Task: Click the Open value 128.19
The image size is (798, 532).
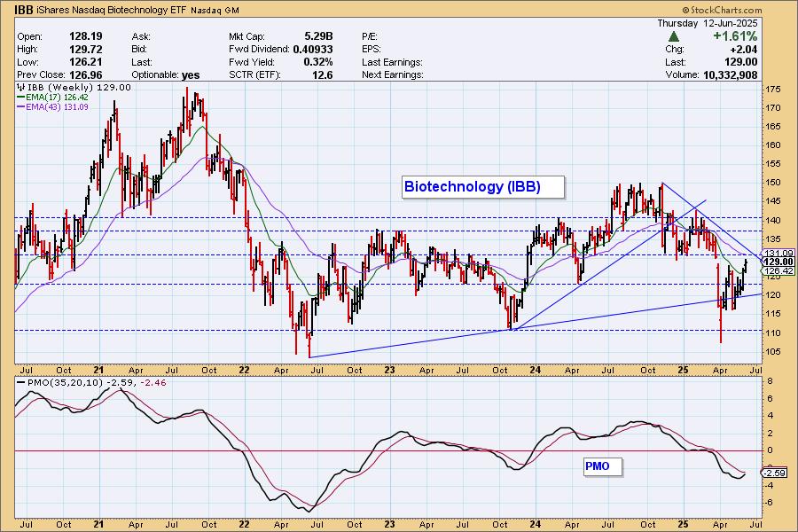Action: point(85,36)
